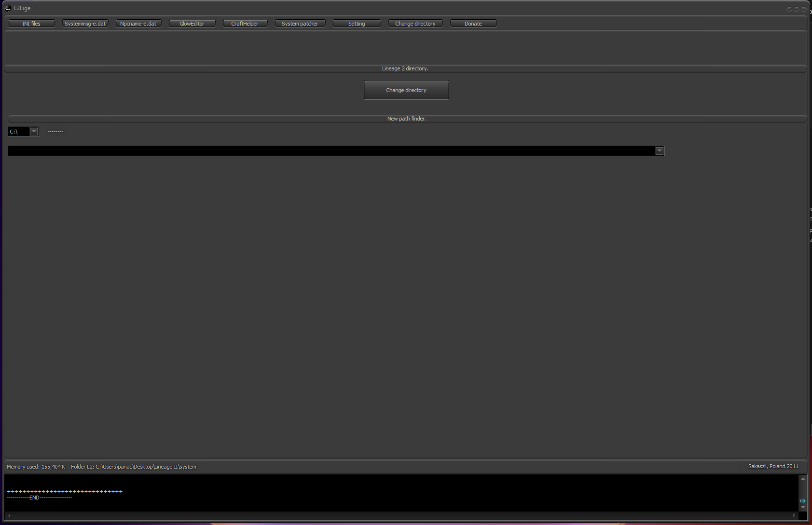Open the long path finder dropdown arrow
Screen dimensions: 812x525
click(x=659, y=151)
